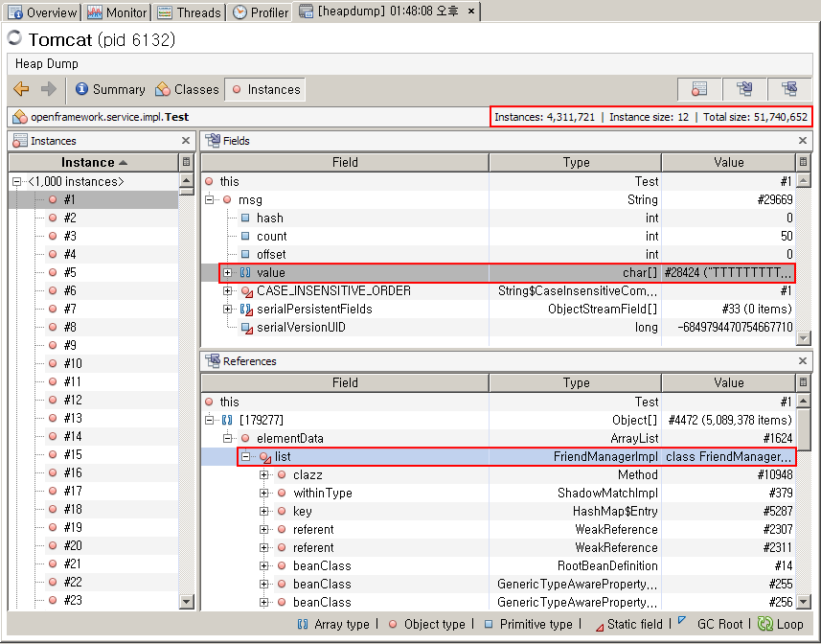Sort by the Instance column header
This screenshot has height=644, width=821.
(94, 162)
